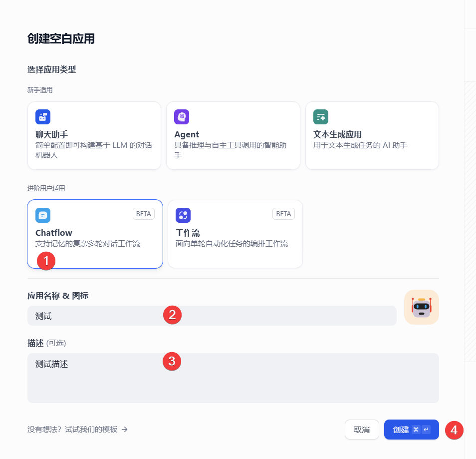This screenshot has height=459, width=476.
Task: Click the 创建 button
Action: [411, 430]
